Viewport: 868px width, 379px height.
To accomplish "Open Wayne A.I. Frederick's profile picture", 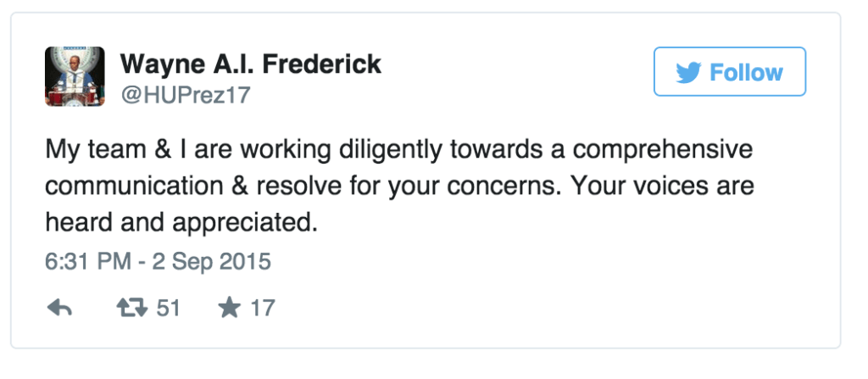I will [x=74, y=76].
